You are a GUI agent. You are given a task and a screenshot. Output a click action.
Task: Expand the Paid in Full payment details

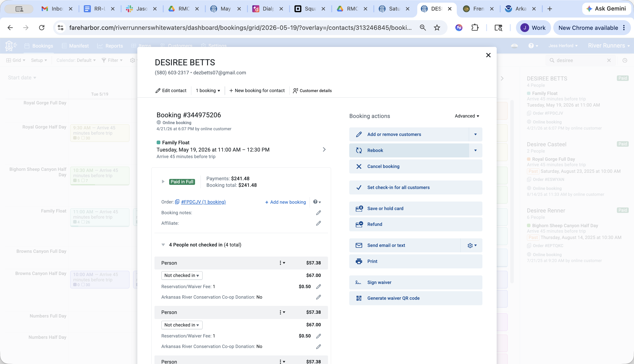point(163,182)
